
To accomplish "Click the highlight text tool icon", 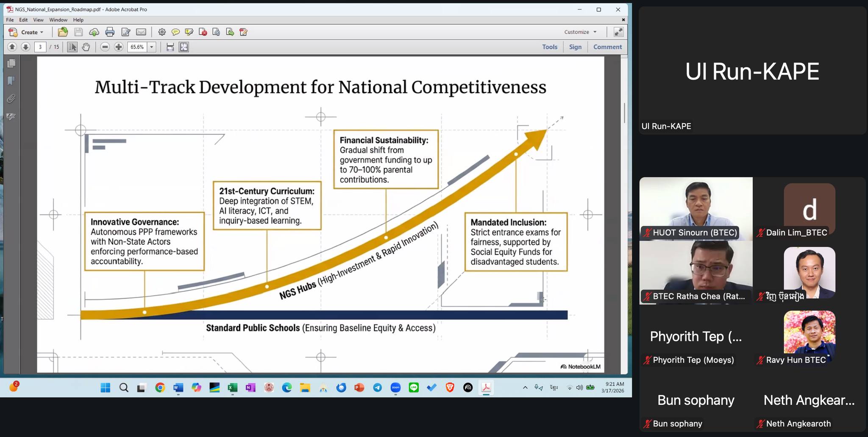I will [x=189, y=32].
